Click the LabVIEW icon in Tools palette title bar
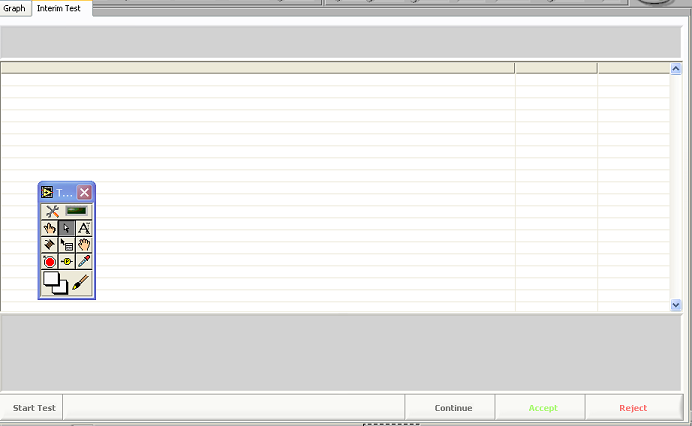 pos(47,192)
